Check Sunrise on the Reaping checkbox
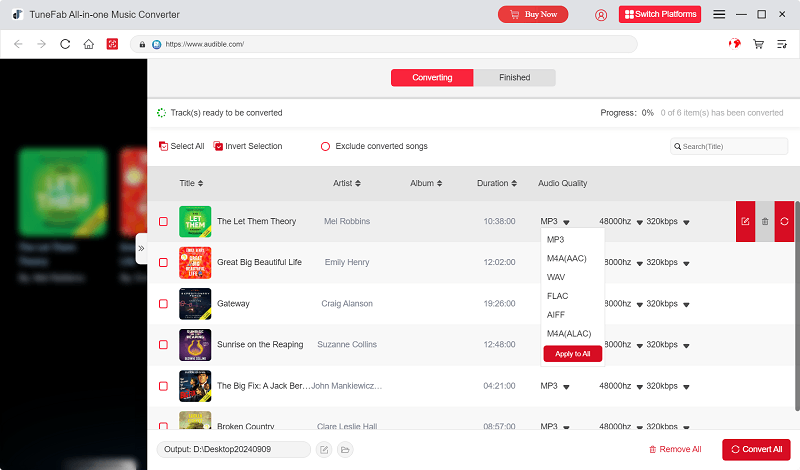Screen dimensions: 800x470 pyautogui.click(x=163, y=344)
